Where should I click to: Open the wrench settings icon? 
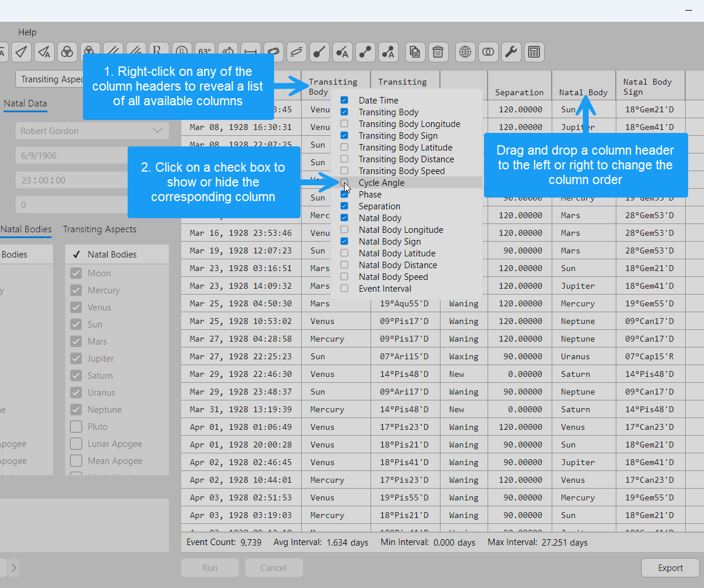511,52
